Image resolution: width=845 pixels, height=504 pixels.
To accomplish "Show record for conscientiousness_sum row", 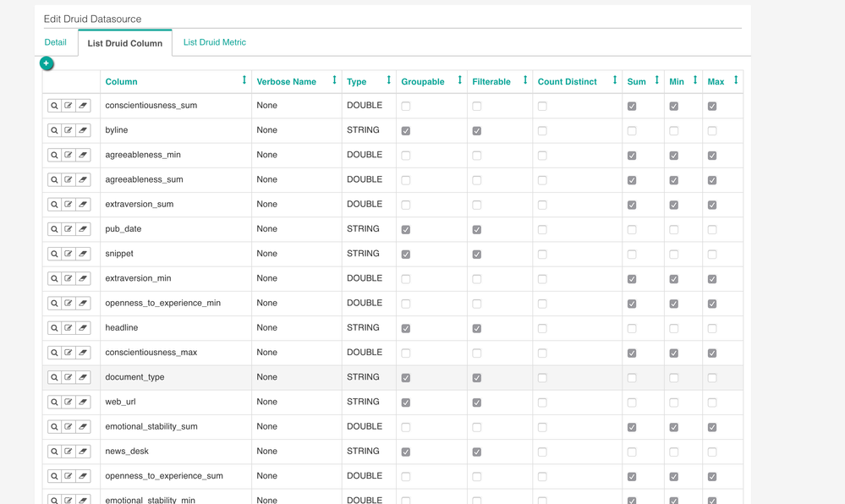I will tap(54, 106).
